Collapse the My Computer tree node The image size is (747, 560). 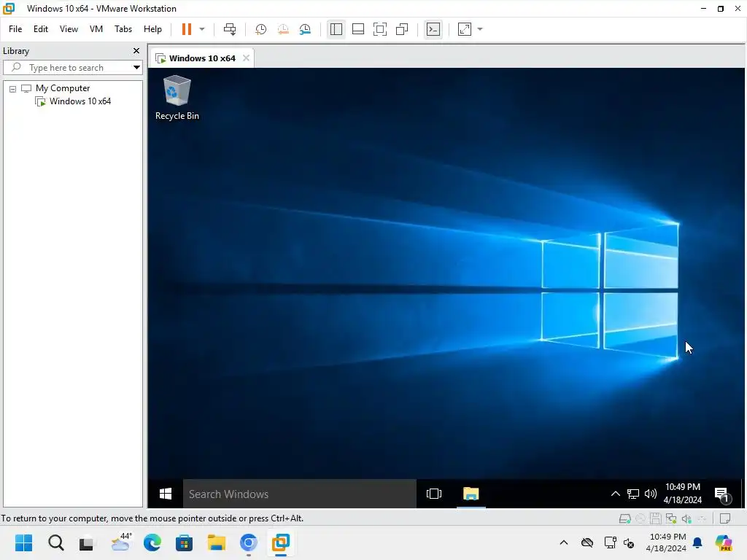(x=13, y=89)
